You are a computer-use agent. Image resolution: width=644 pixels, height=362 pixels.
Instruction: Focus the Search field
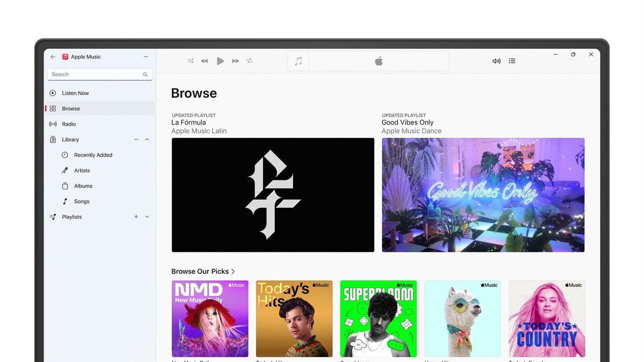point(100,74)
